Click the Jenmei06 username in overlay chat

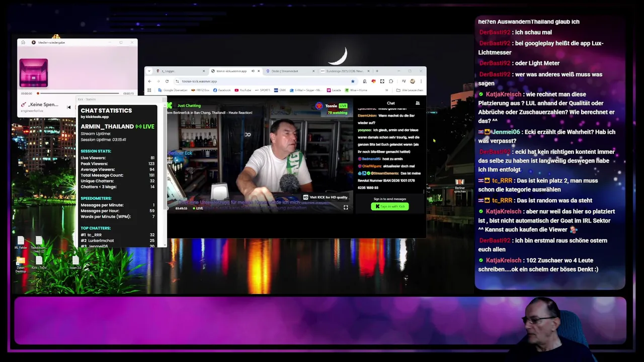(x=506, y=132)
